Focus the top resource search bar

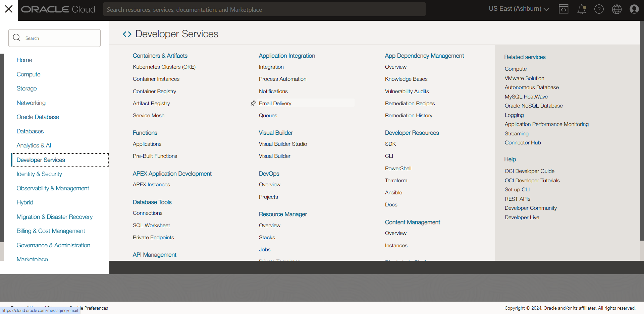point(264,9)
